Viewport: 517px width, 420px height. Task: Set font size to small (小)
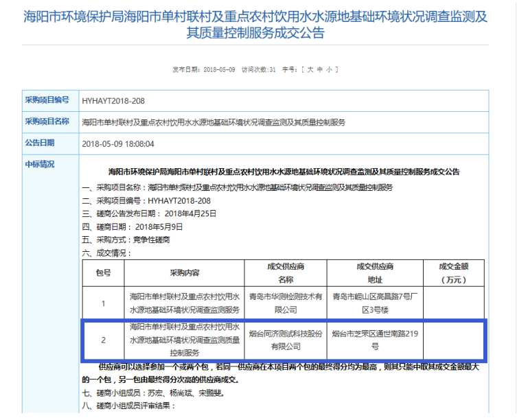tap(329, 69)
